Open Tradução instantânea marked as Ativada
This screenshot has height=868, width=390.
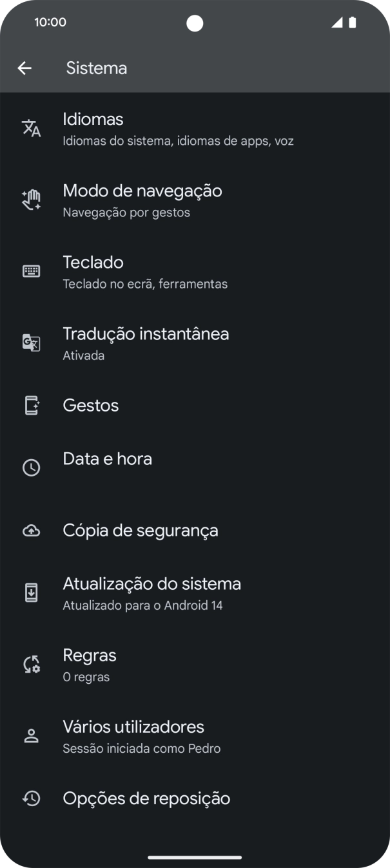click(x=177, y=343)
